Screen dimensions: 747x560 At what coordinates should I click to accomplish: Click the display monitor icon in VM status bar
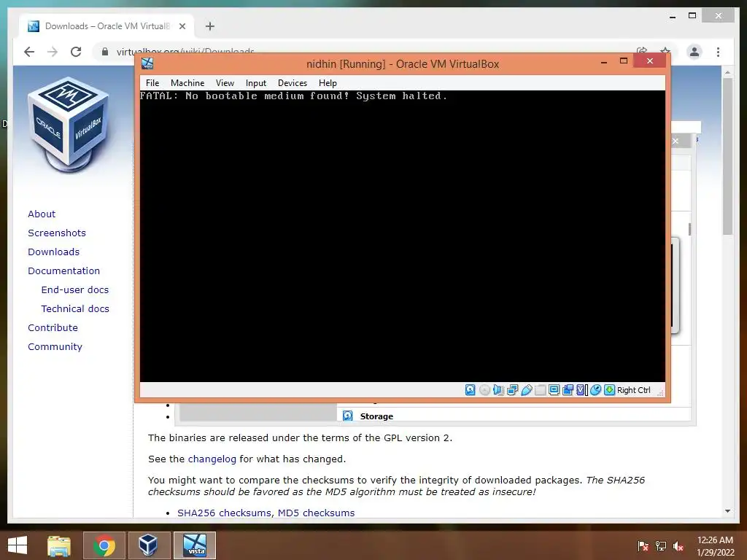click(x=554, y=390)
